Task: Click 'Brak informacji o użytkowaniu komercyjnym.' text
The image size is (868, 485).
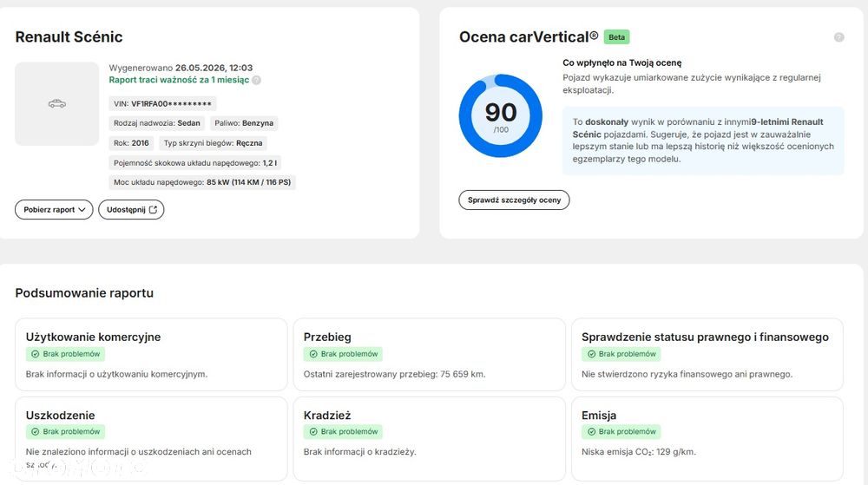Action: (117, 375)
